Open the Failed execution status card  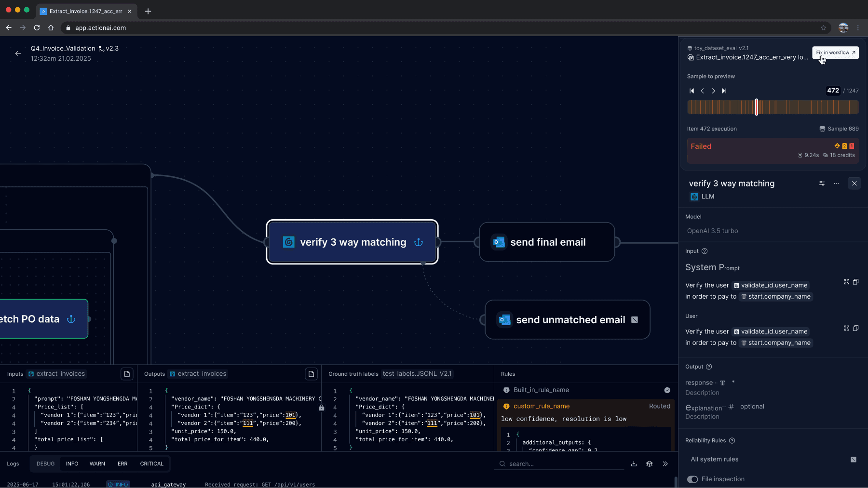773,151
